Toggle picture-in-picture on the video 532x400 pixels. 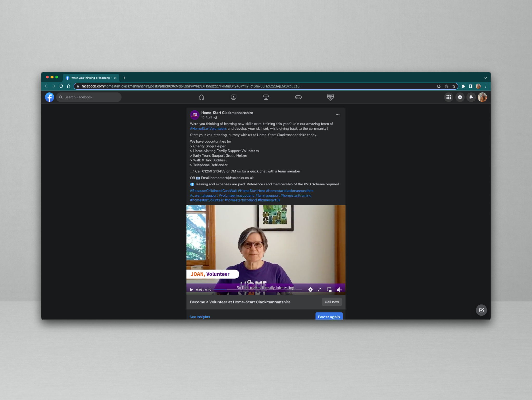(x=329, y=290)
